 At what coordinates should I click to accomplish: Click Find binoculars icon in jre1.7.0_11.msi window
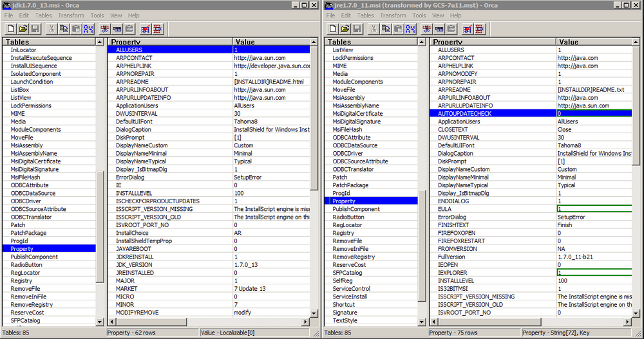[x=410, y=29]
